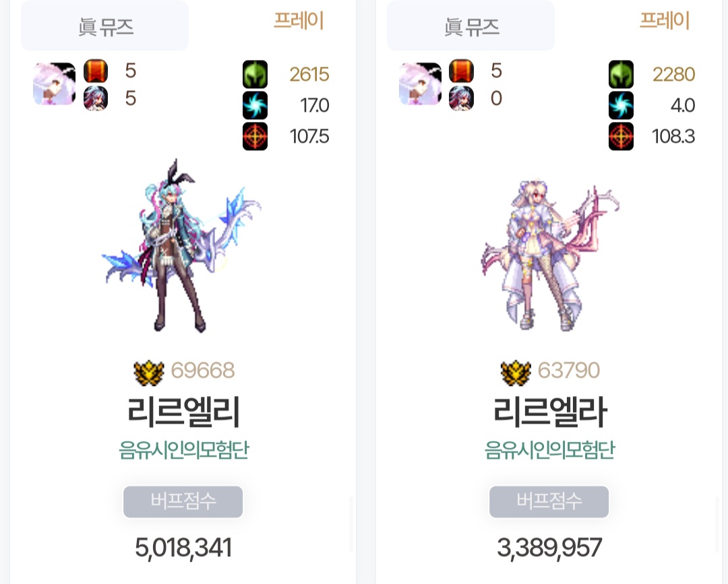Viewport: 728px width, 584px height.
Task: Open the 프레이 server link on right card
Action: 665,21
